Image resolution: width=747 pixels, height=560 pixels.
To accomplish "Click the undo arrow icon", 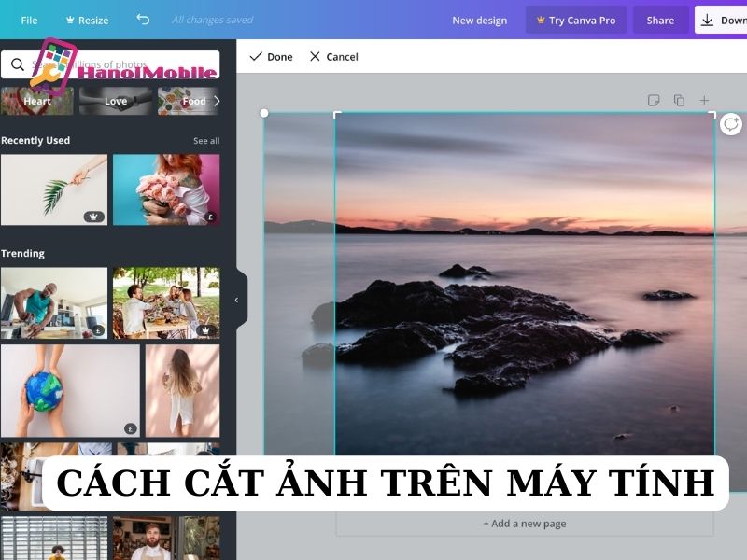I will click(143, 20).
